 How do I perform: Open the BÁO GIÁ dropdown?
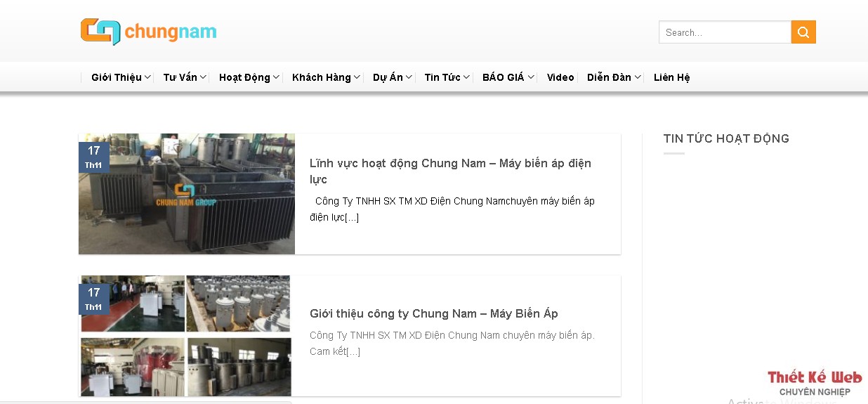(x=508, y=77)
